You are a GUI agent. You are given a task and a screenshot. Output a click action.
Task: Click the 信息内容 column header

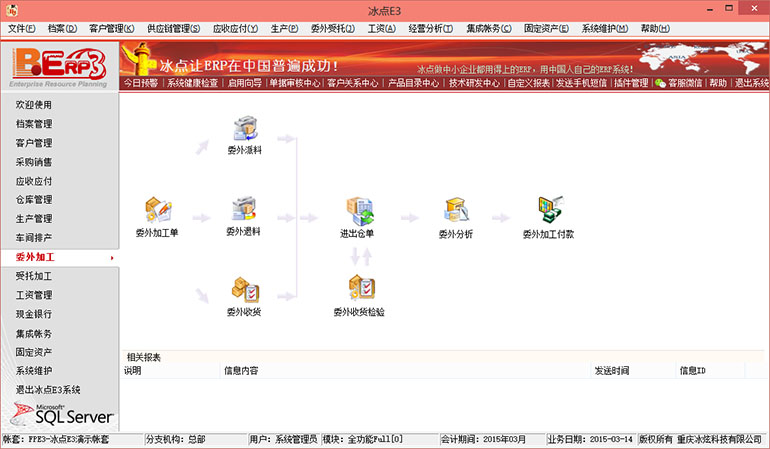405,371
